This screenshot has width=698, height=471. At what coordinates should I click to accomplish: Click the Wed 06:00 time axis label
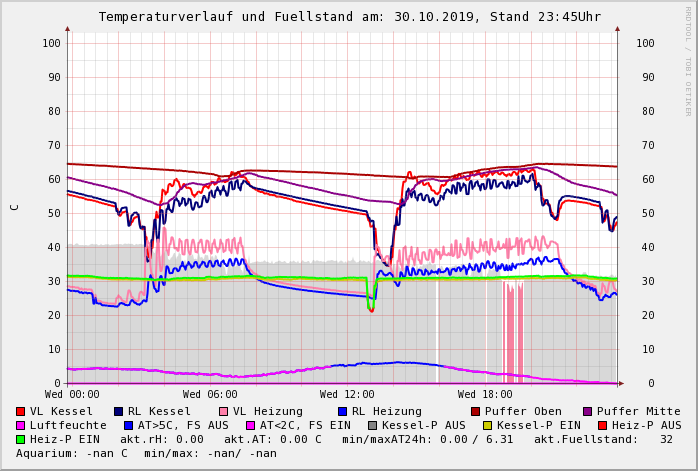click(210, 395)
